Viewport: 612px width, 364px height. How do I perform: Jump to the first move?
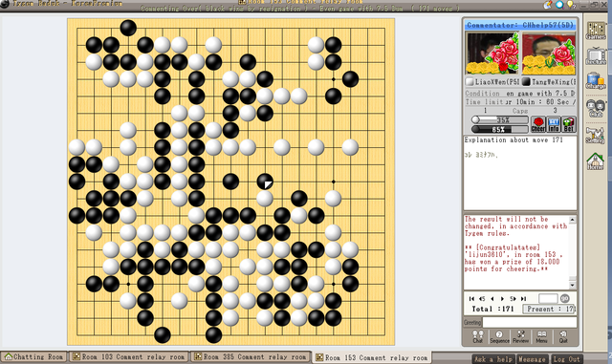[x=471, y=298]
